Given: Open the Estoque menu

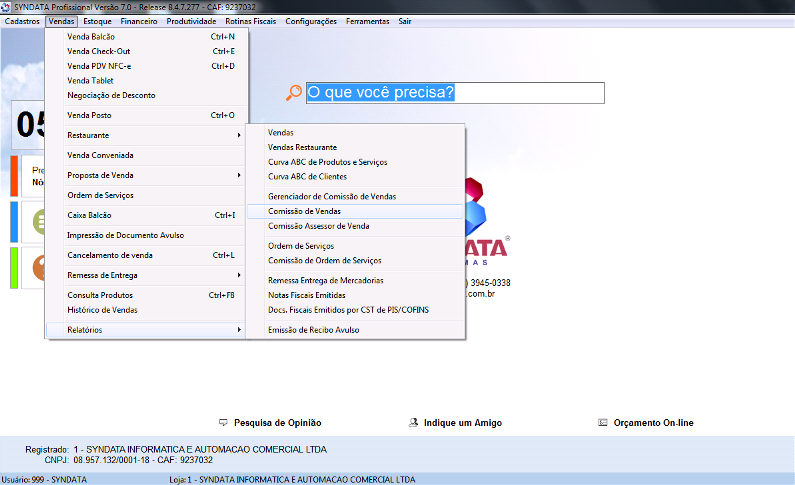Looking at the screenshot, I should [97, 21].
